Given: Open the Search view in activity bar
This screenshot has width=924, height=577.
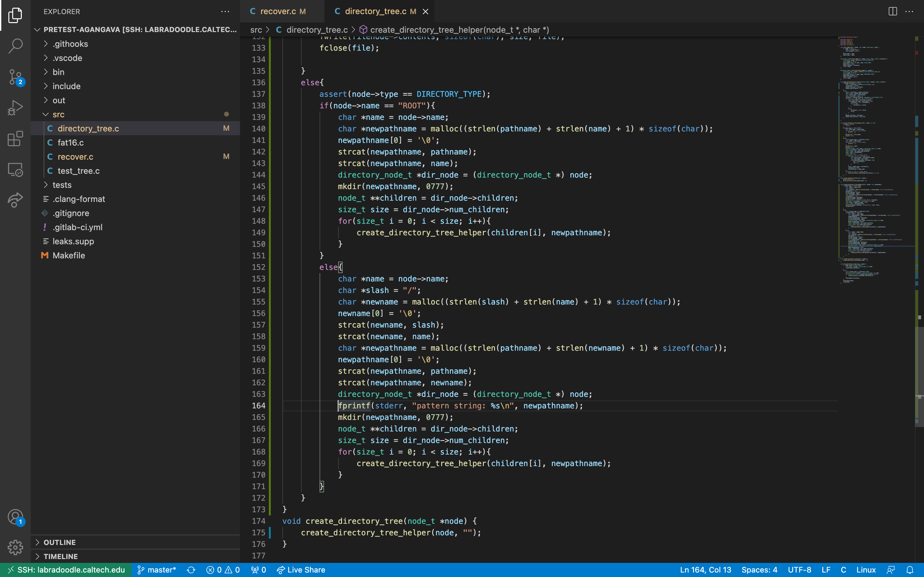Looking at the screenshot, I should [15, 46].
